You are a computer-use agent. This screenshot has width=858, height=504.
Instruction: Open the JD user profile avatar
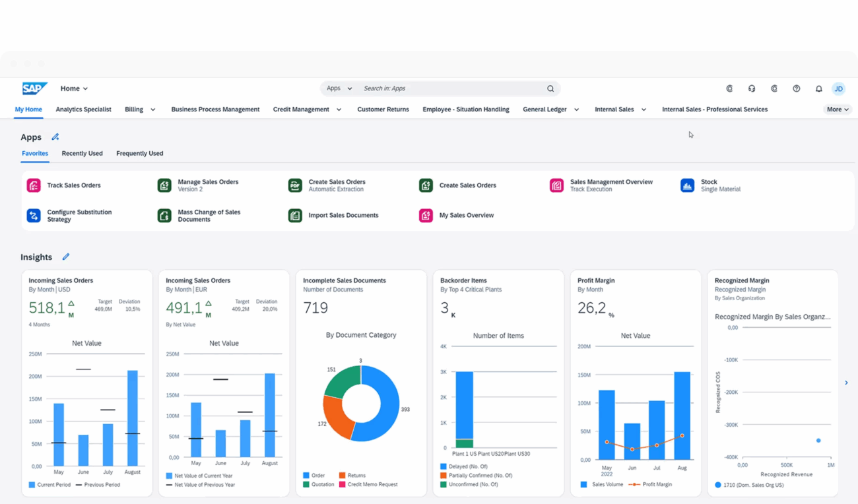point(839,88)
